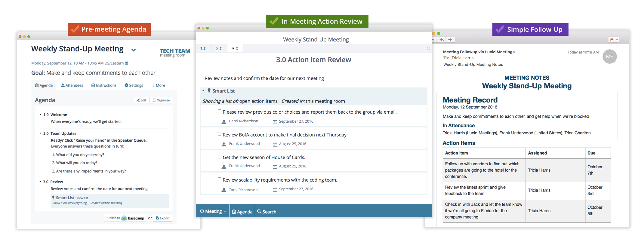Viewport: 644px width, 248px height.
Task: Click the red flag button in mail window
Action: pos(612,40)
